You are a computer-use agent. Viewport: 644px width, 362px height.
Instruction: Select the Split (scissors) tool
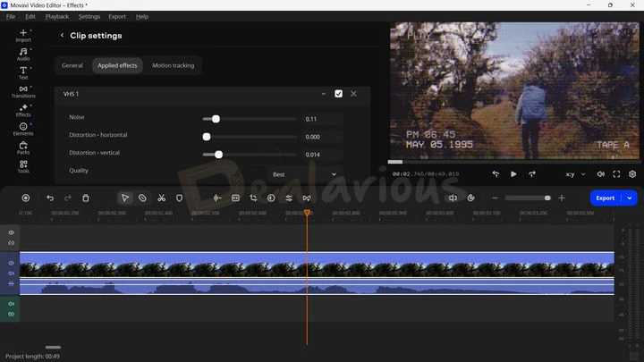(x=161, y=198)
